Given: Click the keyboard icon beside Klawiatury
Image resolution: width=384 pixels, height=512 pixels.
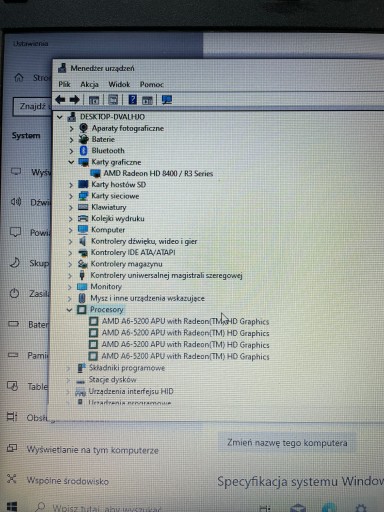Looking at the screenshot, I should [x=83, y=207].
